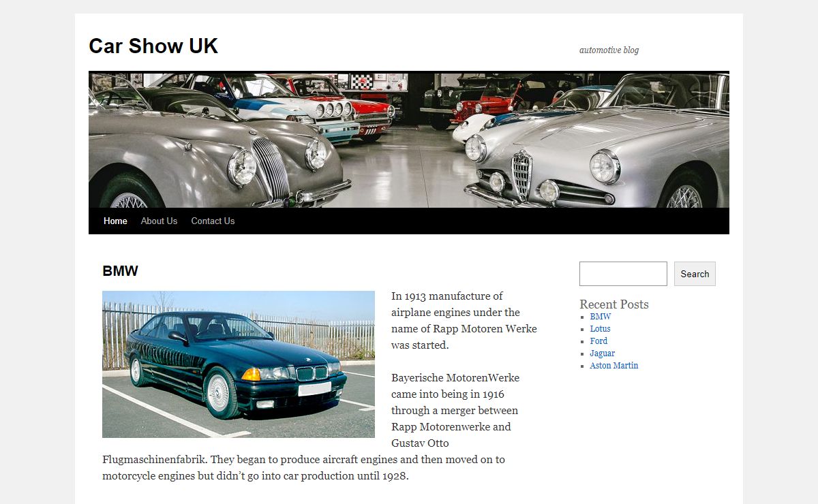This screenshot has width=818, height=504.
Task: Click the paragraph starting 'Bayerische MotorenWerke'
Action: click(x=320, y=426)
